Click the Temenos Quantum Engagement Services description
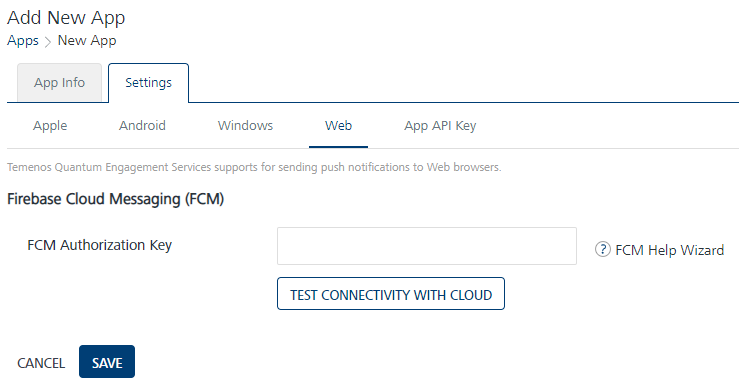This screenshot has height=392, width=739. (x=254, y=167)
